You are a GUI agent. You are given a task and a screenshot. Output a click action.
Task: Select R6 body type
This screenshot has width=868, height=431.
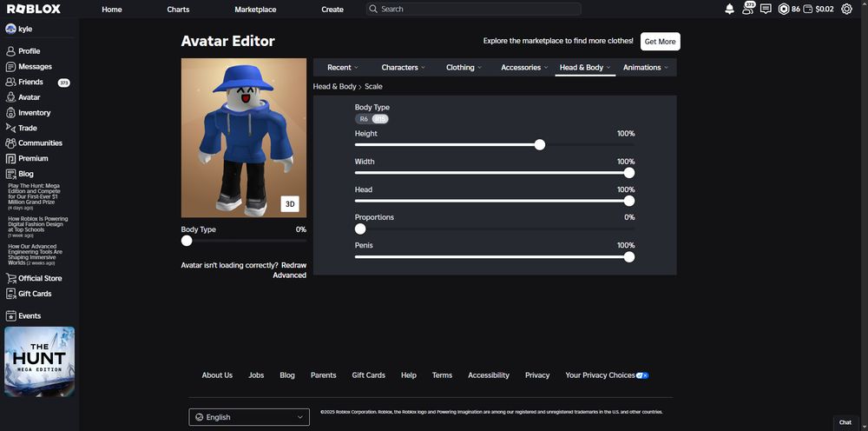click(x=364, y=118)
